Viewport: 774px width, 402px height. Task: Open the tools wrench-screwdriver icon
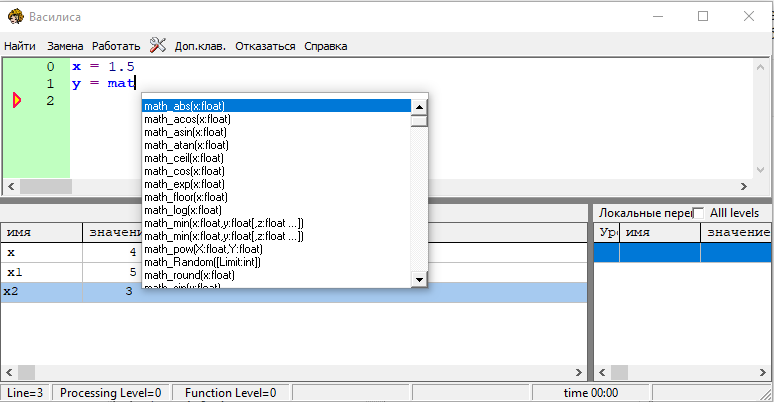[x=158, y=45]
